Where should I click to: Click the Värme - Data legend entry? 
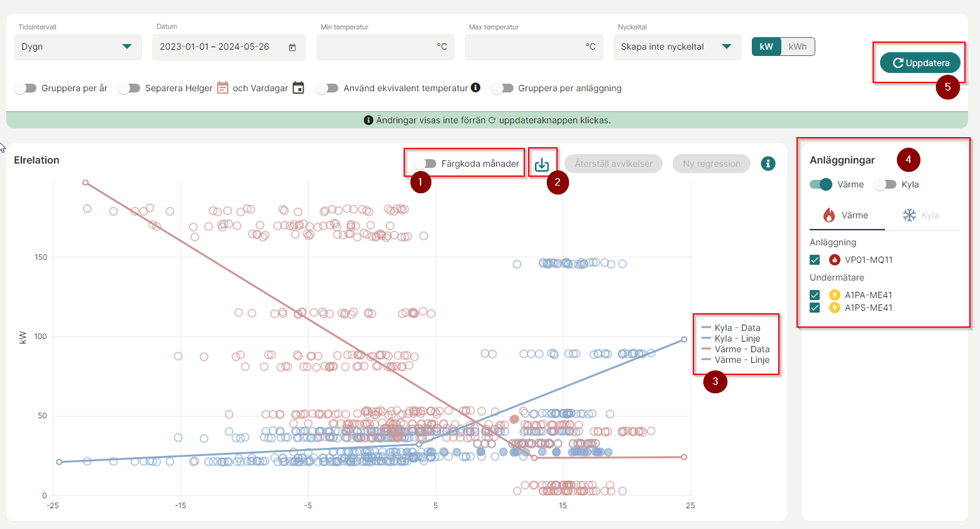[735, 349]
